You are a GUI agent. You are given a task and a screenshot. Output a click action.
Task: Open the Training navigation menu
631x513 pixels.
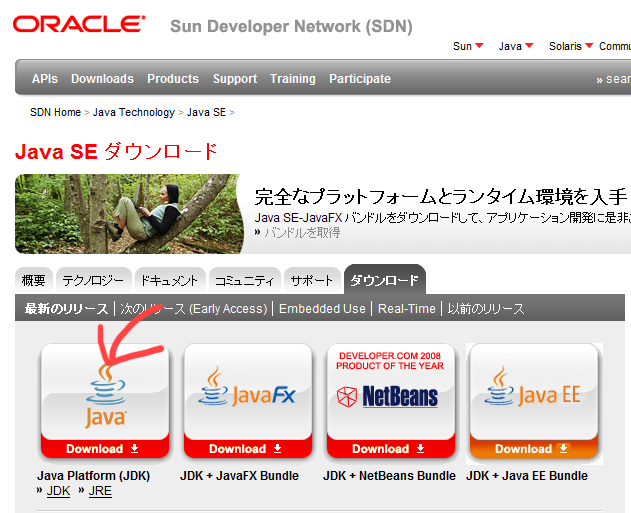(x=293, y=78)
